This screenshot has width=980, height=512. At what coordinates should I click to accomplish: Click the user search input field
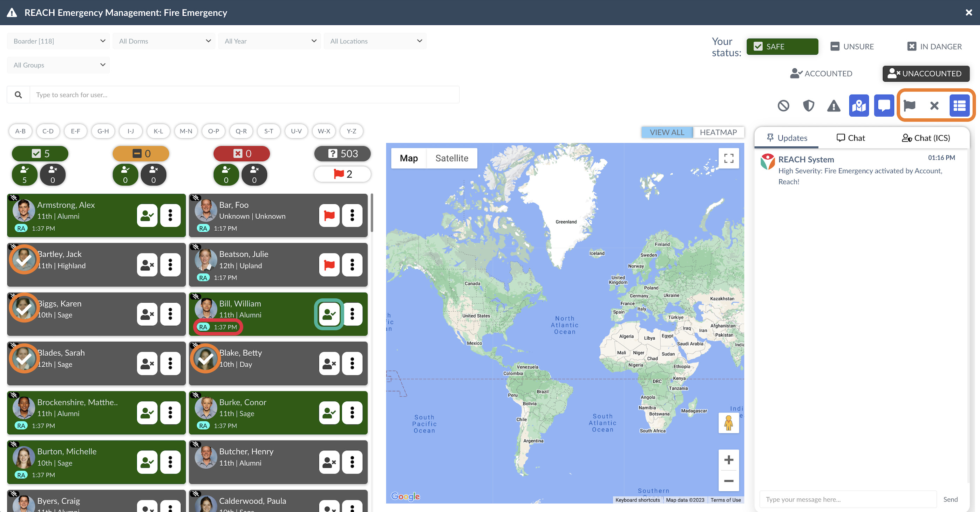(x=244, y=95)
